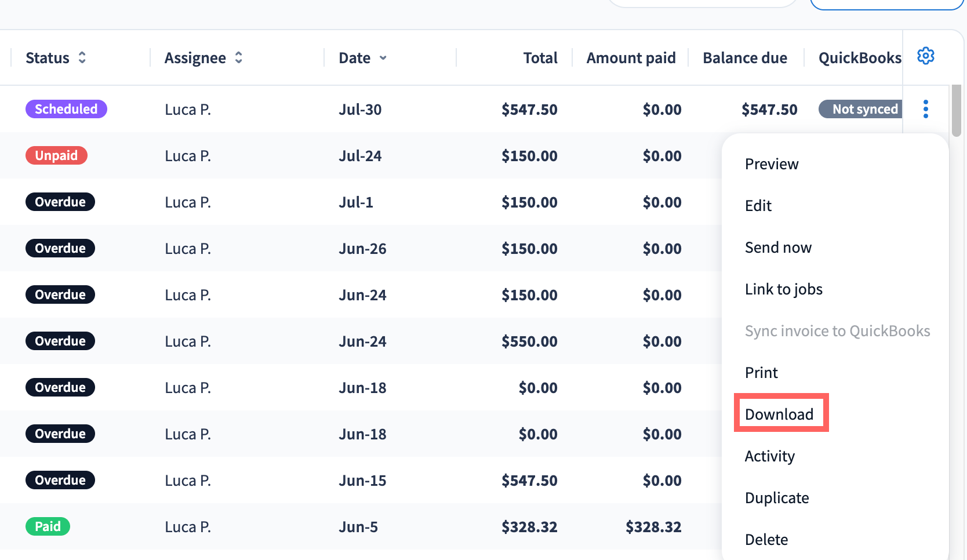Image resolution: width=967 pixels, height=560 pixels.
Task: Click the Not synced QuickBooks badge
Action: click(x=860, y=109)
